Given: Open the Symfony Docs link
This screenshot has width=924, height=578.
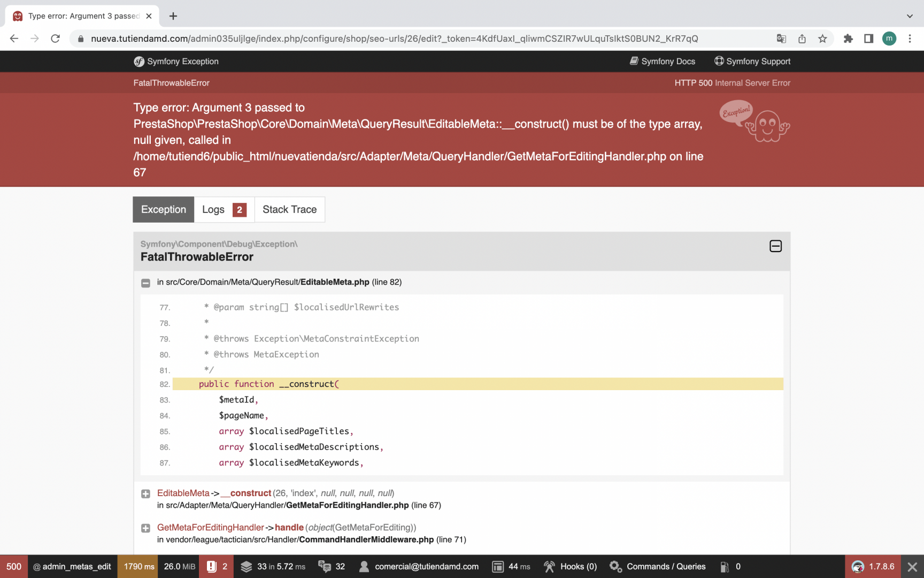Looking at the screenshot, I should point(662,62).
